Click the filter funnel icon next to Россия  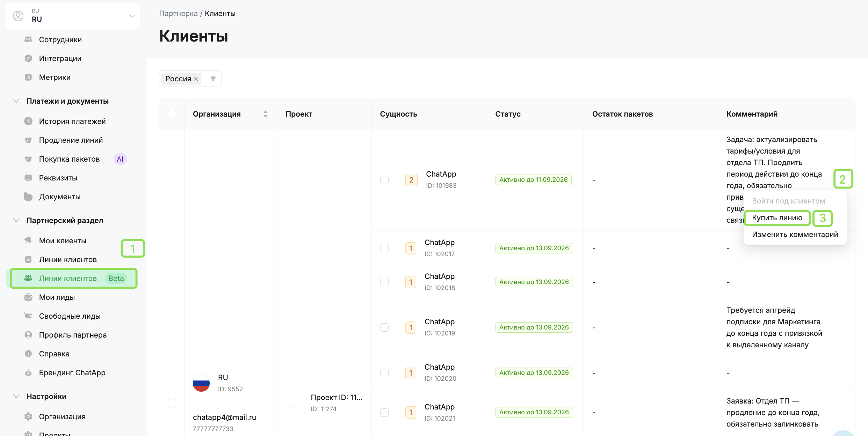click(x=213, y=79)
